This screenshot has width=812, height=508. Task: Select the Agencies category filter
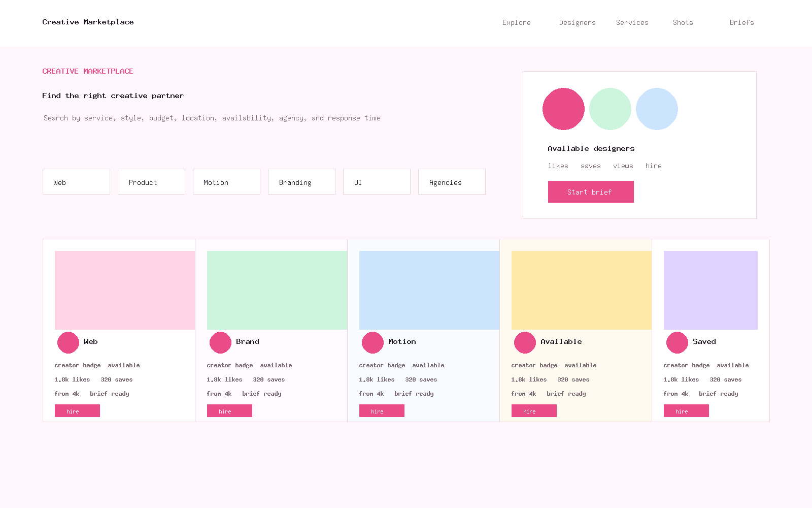[x=452, y=181]
